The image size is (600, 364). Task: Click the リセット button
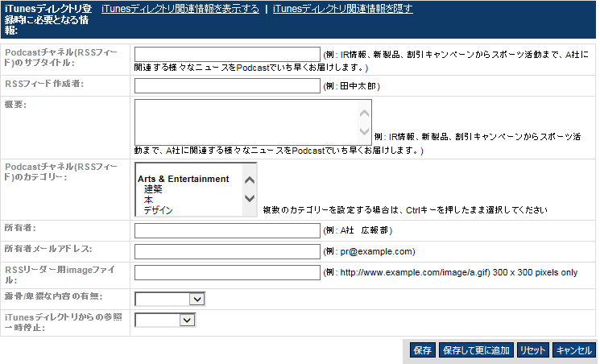[532, 350]
